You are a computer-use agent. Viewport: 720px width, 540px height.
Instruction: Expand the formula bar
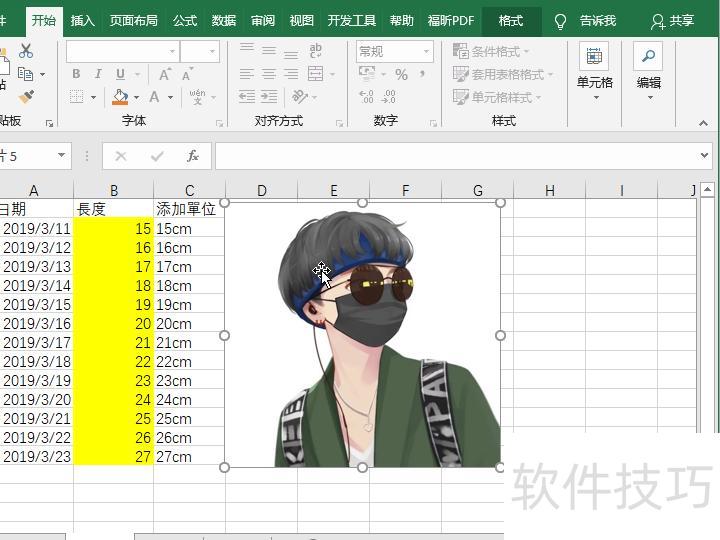click(x=704, y=156)
